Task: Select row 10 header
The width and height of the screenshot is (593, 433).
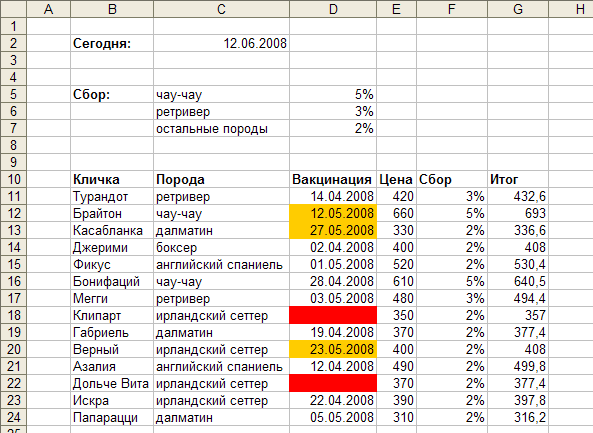Action: pos(13,179)
